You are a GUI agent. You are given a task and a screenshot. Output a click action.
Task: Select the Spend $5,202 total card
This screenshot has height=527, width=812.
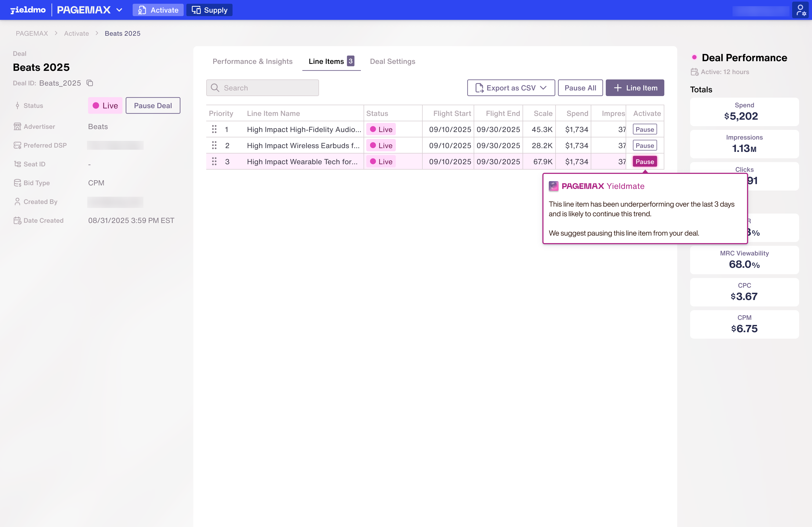[x=744, y=112]
